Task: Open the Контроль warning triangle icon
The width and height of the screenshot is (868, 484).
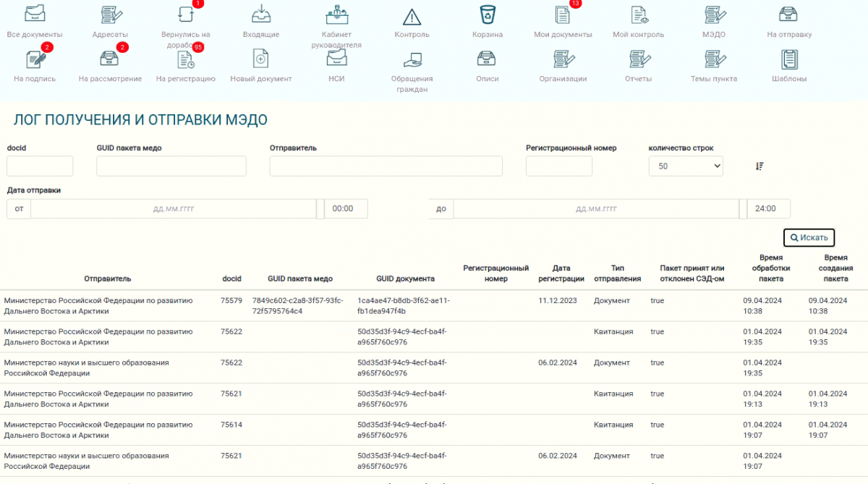Action: (x=412, y=17)
